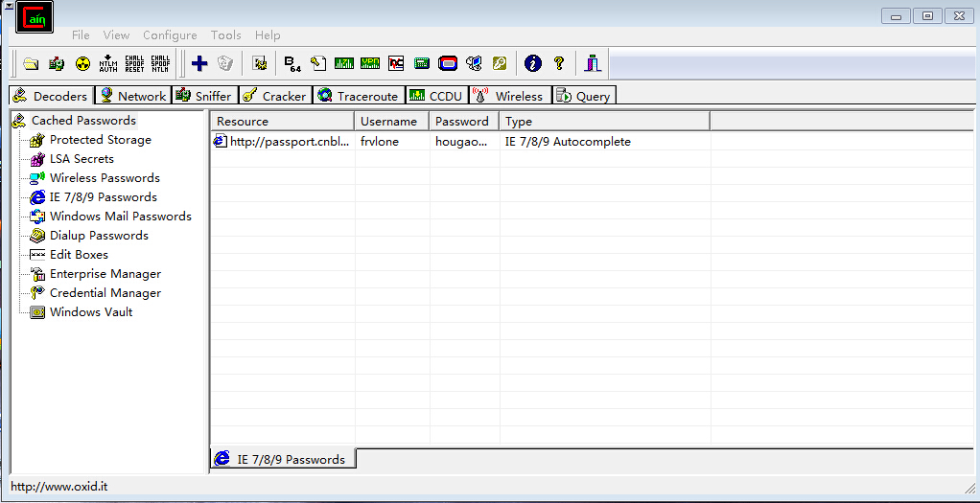Select Enterprise Manager in the tree
Viewport: 980px width, 503px height.
pyautogui.click(x=105, y=274)
